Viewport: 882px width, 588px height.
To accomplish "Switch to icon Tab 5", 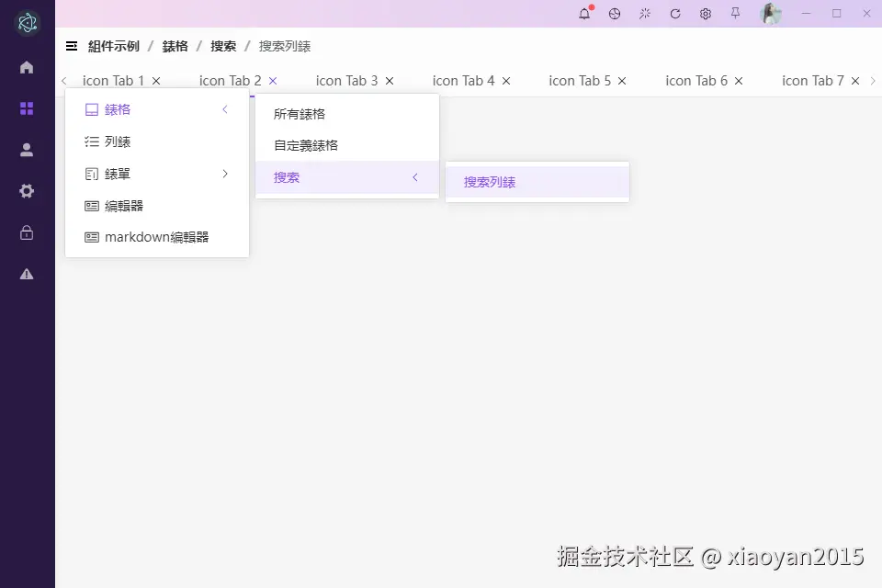I will (x=581, y=80).
